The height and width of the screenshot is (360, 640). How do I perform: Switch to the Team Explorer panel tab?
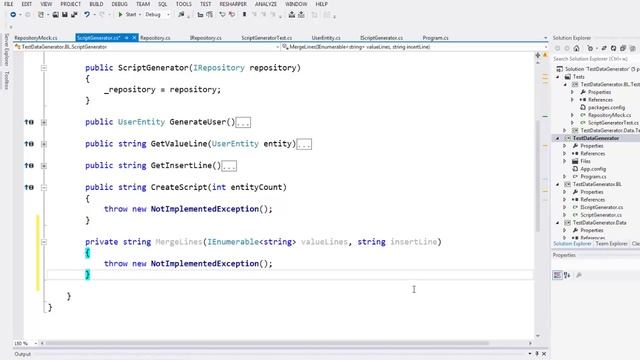click(611, 244)
